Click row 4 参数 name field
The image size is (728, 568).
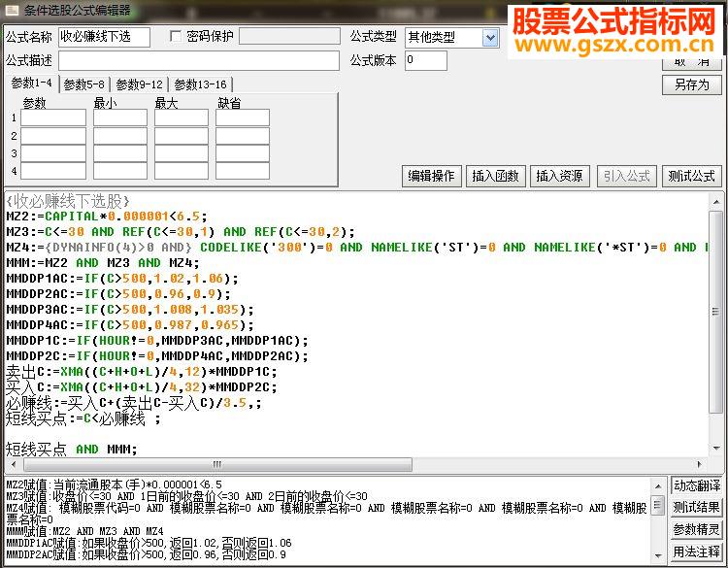click(x=53, y=171)
